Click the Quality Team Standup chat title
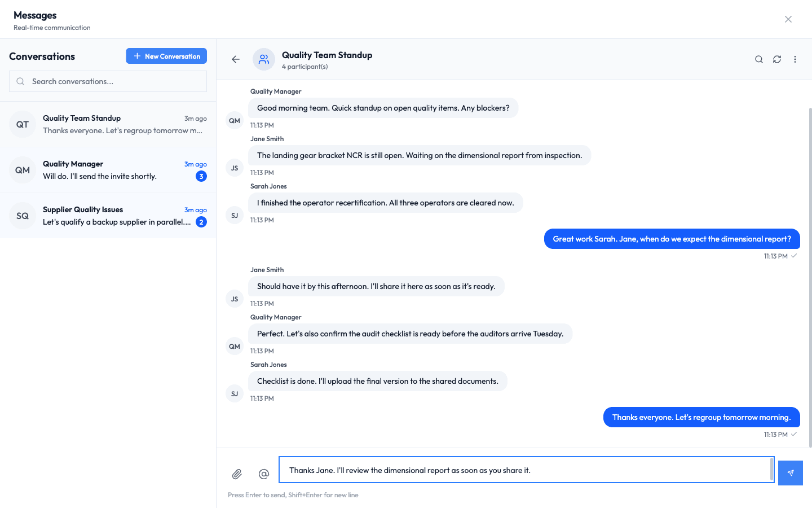The image size is (812, 508). point(327,55)
